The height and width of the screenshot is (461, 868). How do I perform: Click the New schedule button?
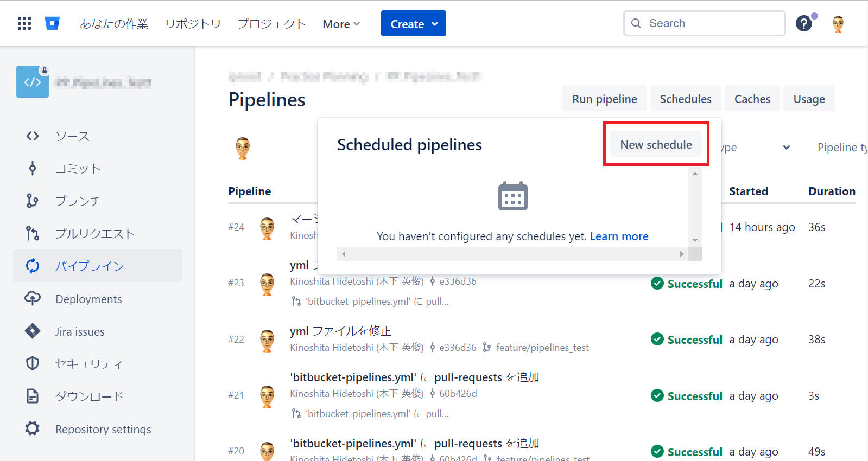click(x=656, y=144)
